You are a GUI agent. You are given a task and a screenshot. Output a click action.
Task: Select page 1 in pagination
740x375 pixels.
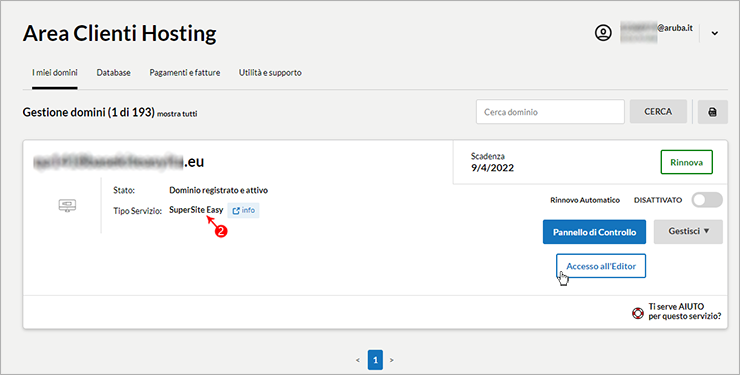(375, 360)
